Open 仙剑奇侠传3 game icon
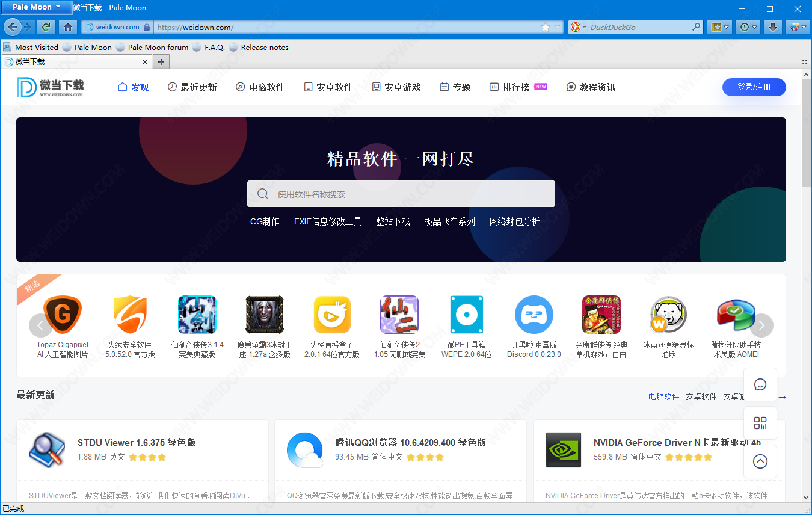 [x=197, y=315]
